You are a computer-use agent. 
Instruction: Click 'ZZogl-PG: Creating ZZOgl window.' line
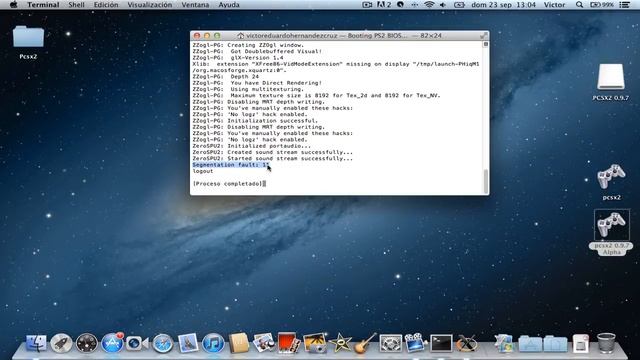(x=248, y=45)
